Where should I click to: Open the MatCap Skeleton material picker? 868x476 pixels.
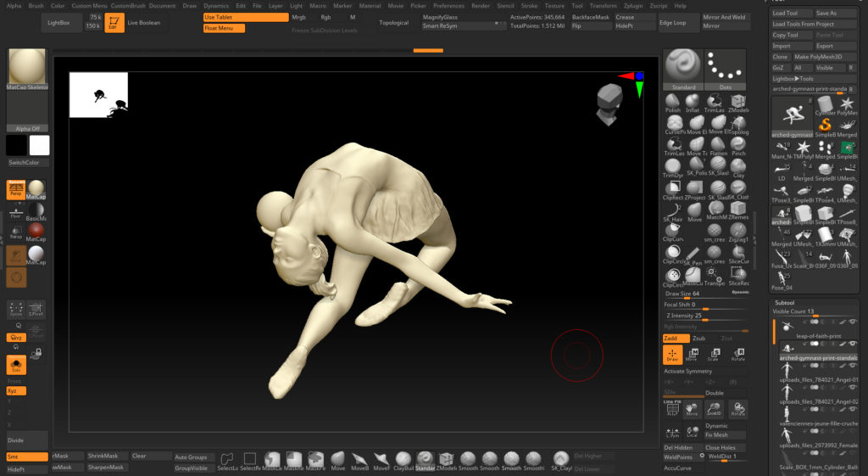click(27, 68)
